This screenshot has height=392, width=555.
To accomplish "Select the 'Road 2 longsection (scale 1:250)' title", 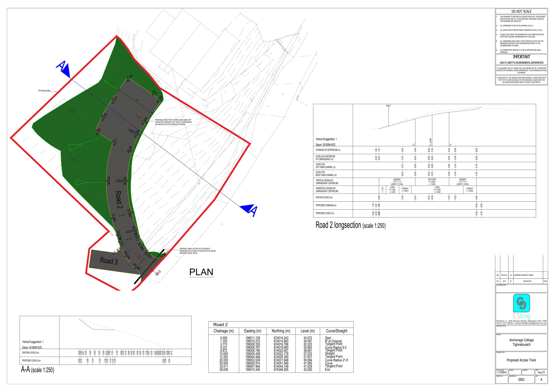I will point(351,225).
